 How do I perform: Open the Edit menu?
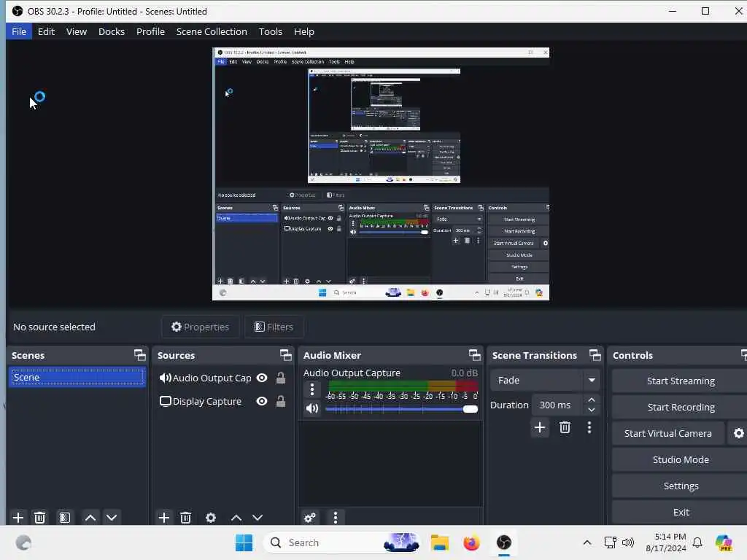pos(46,31)
